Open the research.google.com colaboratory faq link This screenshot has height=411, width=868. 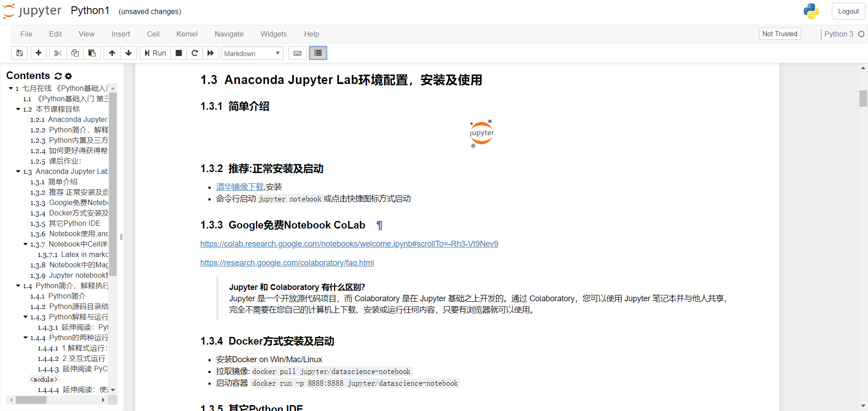pyautogui.click(x=287, y=263)
